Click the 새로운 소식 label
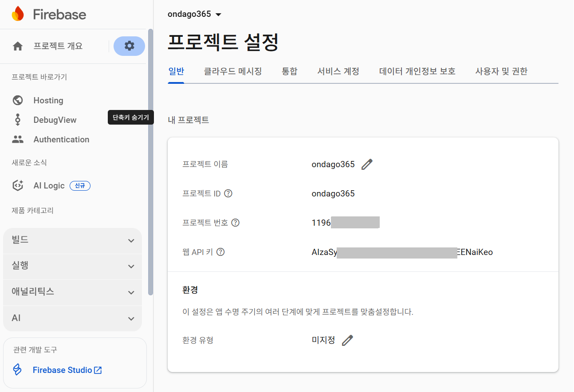This screenshot has height=392, width=574. click(29, 163)
